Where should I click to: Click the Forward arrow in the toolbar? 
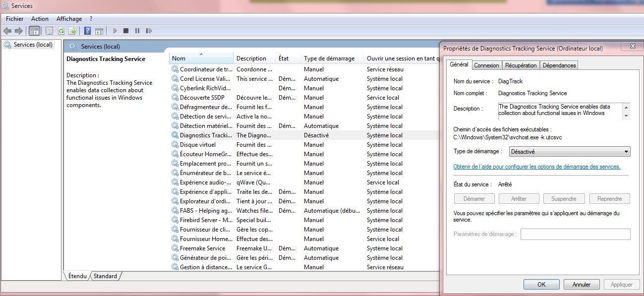click(x=19, y=31)
